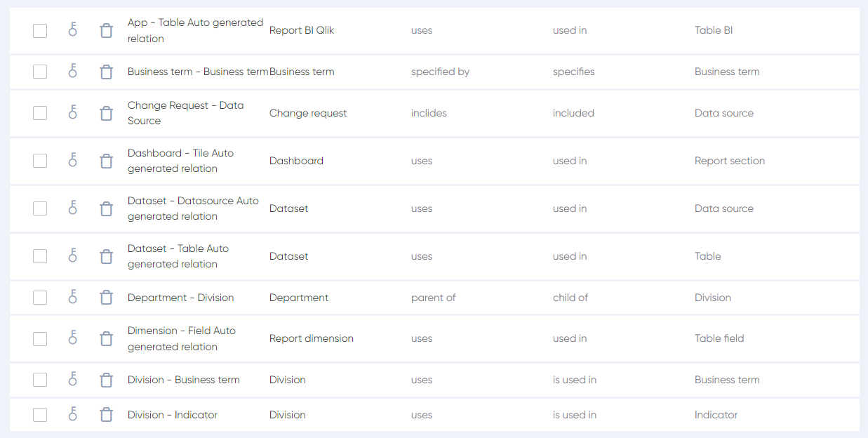Check the Division - Indicator row checkbox
This screenshot has height=438, width=868.
pos(40,415)
